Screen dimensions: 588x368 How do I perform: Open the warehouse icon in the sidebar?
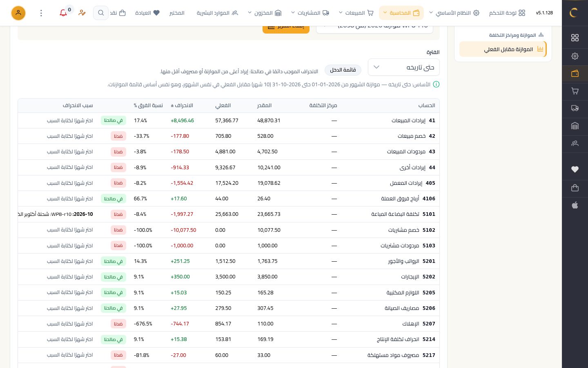[575, 126]
